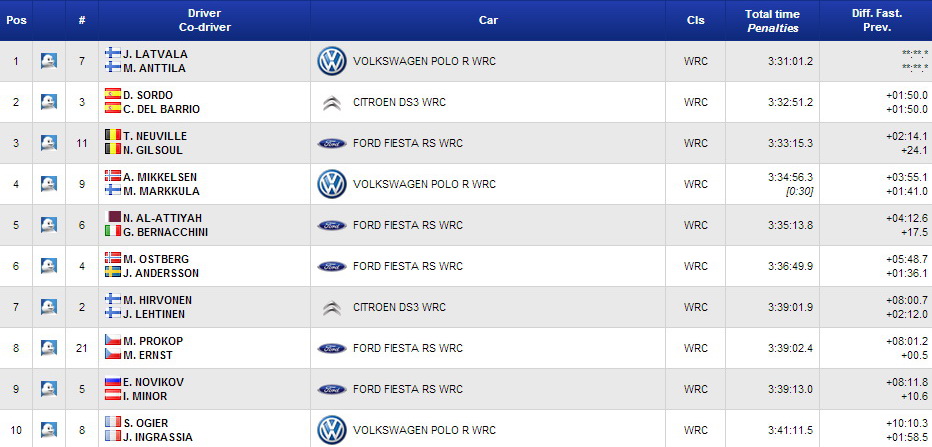Image resolution: width=932 pixels, height=447 pixels.
Task: Click the Ford logo in Neuville's row
Action: (332, 143)
